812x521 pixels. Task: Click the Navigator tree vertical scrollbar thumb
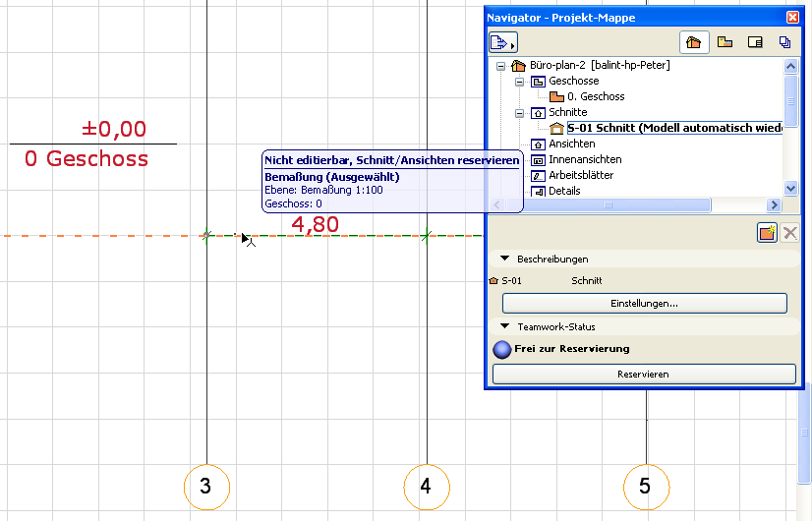tap(790, 101)
